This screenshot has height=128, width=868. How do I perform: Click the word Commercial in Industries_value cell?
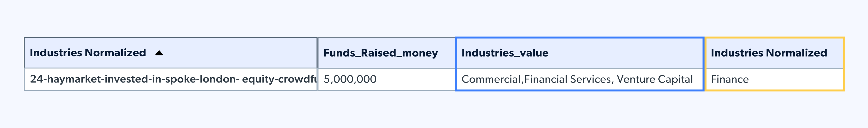[491, 79]
